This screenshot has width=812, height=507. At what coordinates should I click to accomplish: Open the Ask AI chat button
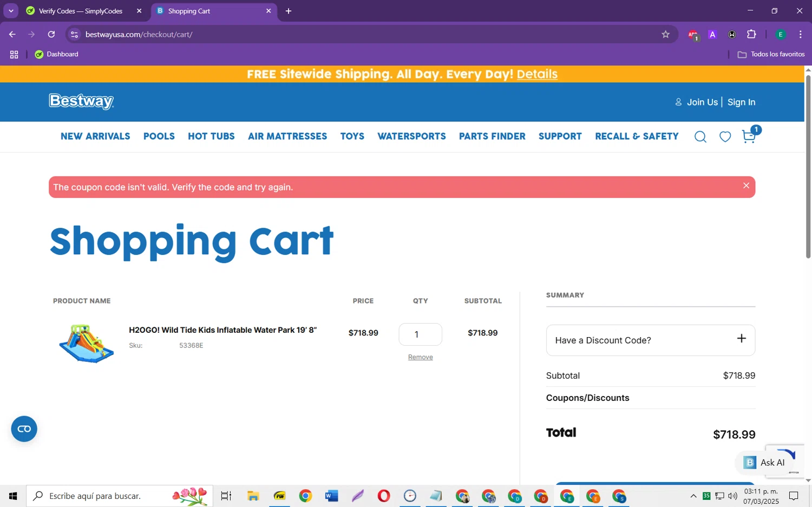tap(764, 463)
